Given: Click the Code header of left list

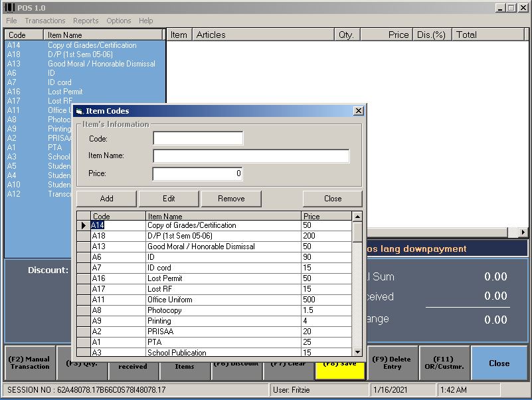Looking at the screenshot, I should [x=24, y=35].
